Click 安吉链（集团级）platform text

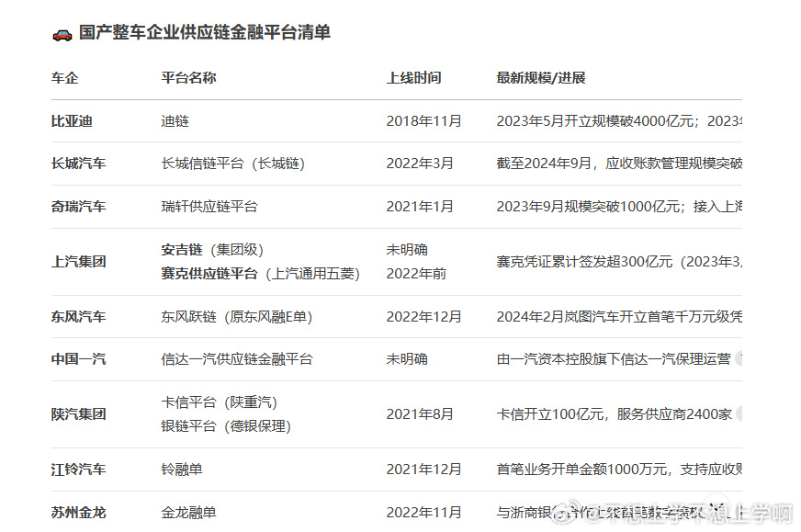pos(212,250)
